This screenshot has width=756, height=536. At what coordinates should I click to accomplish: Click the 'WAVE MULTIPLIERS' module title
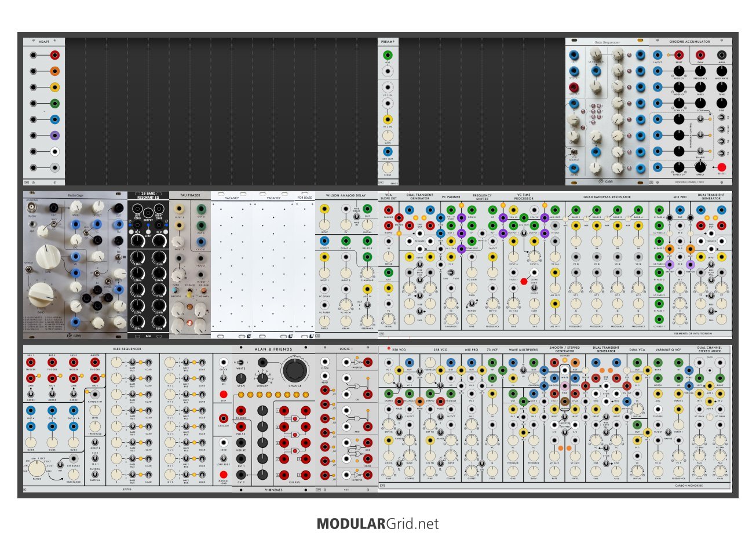(x=523, y=350)
